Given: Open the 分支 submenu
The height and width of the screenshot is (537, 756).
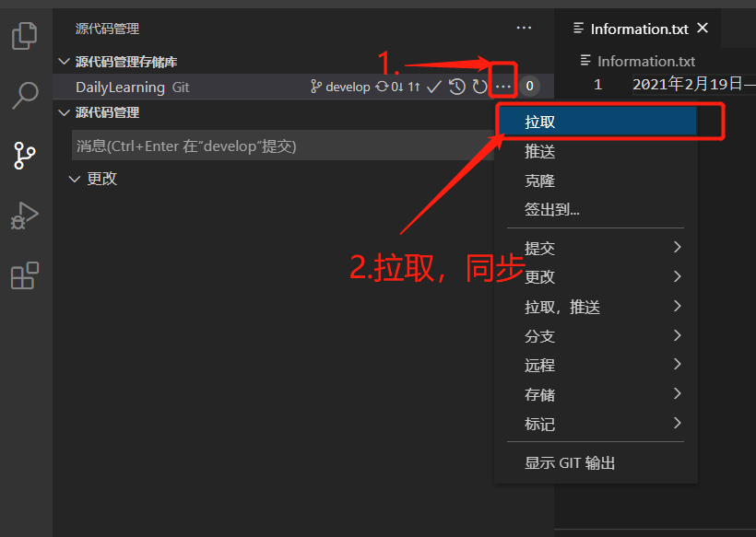Looking at the screenshot, I should [x=596, y=335].
